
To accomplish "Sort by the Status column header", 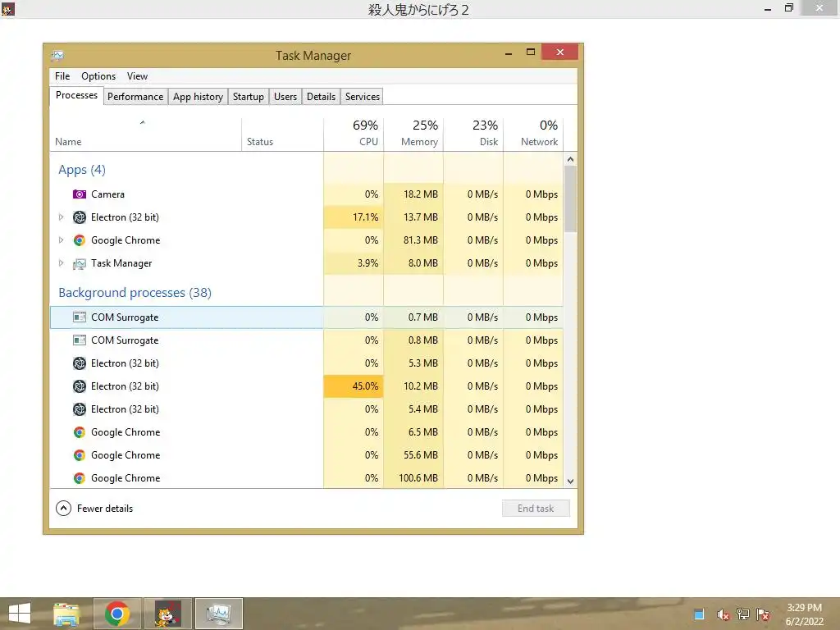I will (282, 134).
